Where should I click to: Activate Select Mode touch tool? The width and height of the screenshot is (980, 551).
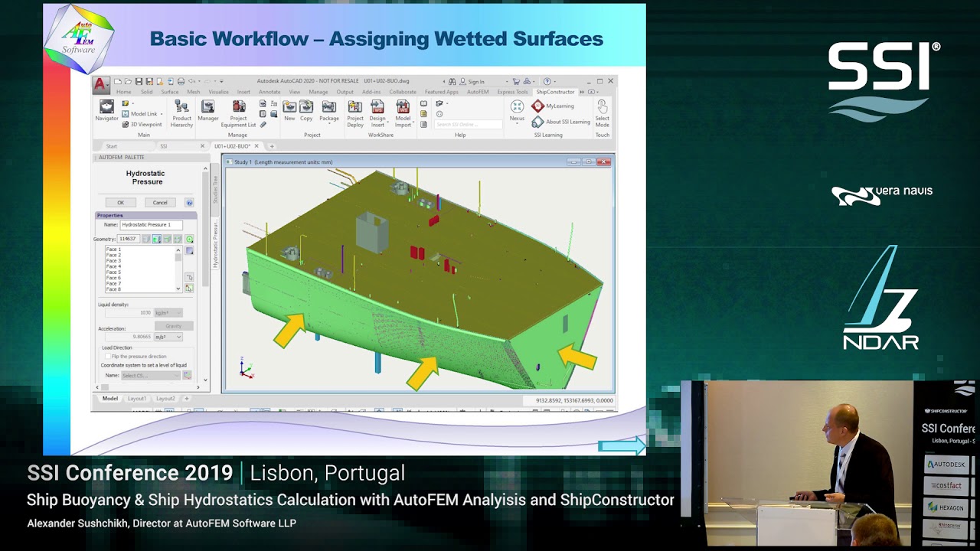(x=603, y=114)
